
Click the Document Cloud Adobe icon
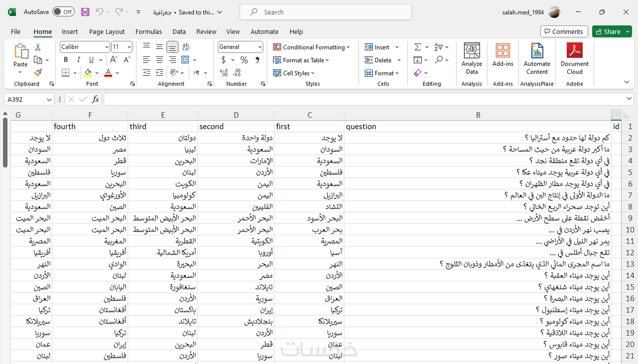tap(574, 59)
